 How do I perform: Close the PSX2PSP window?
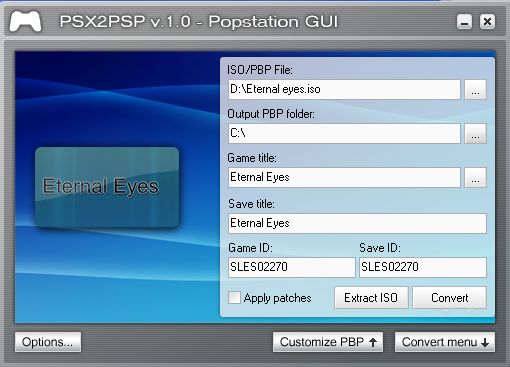(x=487, y=22)
